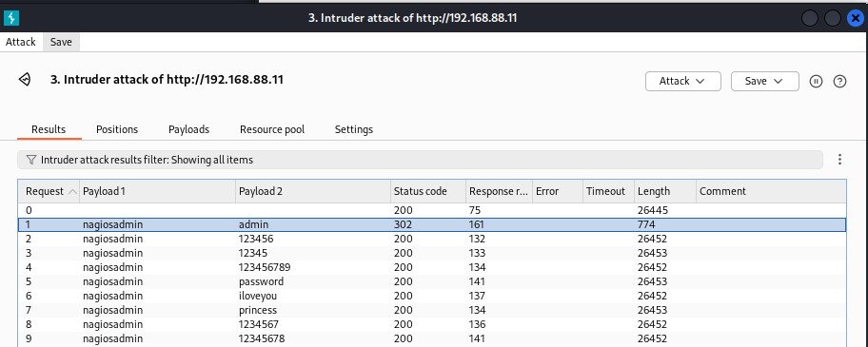Select the row with payload password
Viewport: 868px width, 347px height.
click(x=432, y=281)
